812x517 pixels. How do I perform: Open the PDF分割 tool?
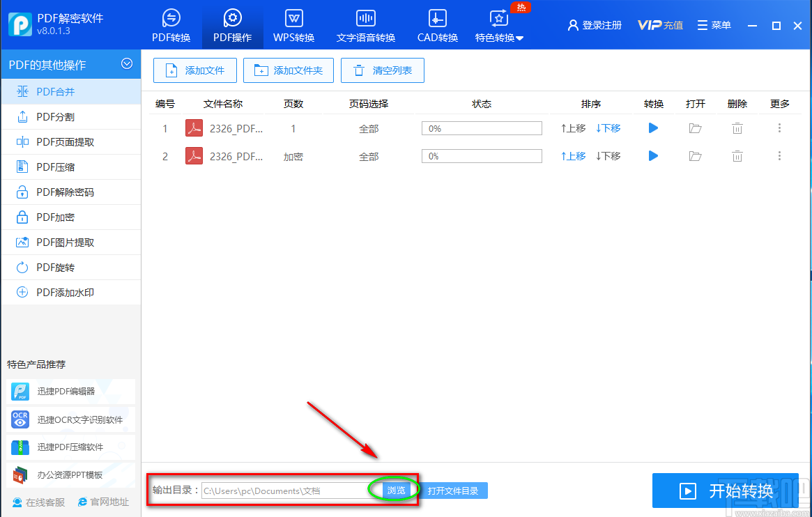pyautogui.click(x=52, y=116)
